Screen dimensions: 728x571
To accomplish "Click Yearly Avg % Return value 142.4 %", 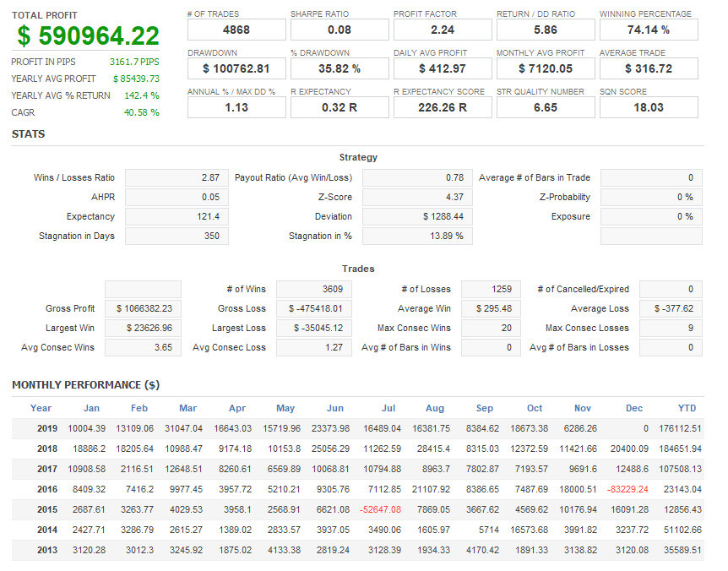I will 142,95.
